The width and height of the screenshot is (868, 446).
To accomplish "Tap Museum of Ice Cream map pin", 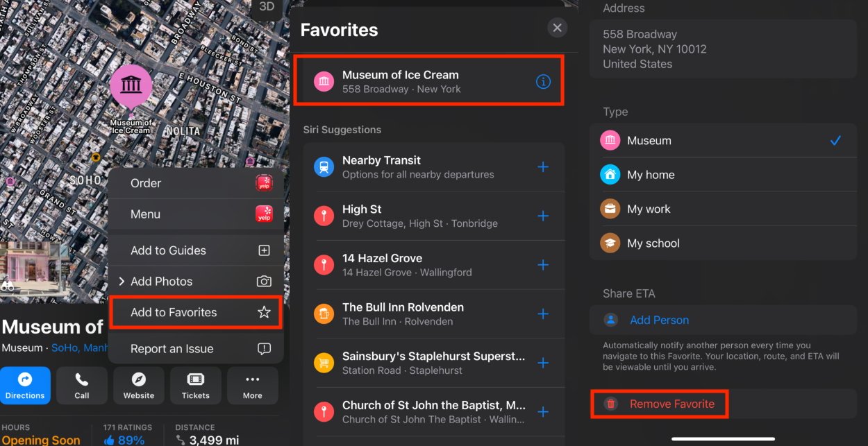I will point(131,87).
